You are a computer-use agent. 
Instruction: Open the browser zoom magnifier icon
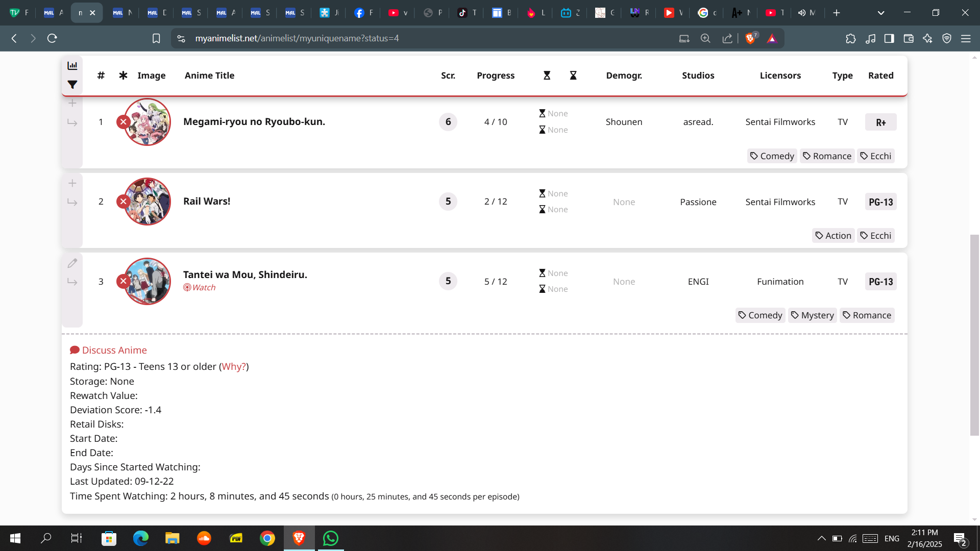(x=705, y=38)
